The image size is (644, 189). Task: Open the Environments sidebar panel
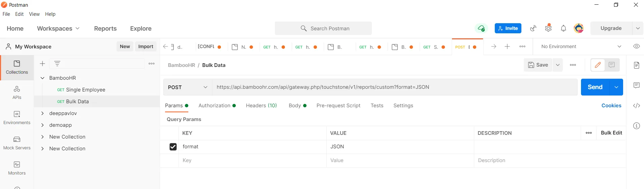pos(17,118)
